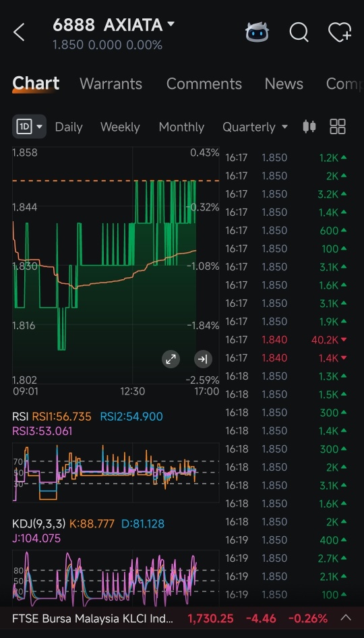Tap the back arrow icon
This screenshot has width=364, height=638.
19,32
